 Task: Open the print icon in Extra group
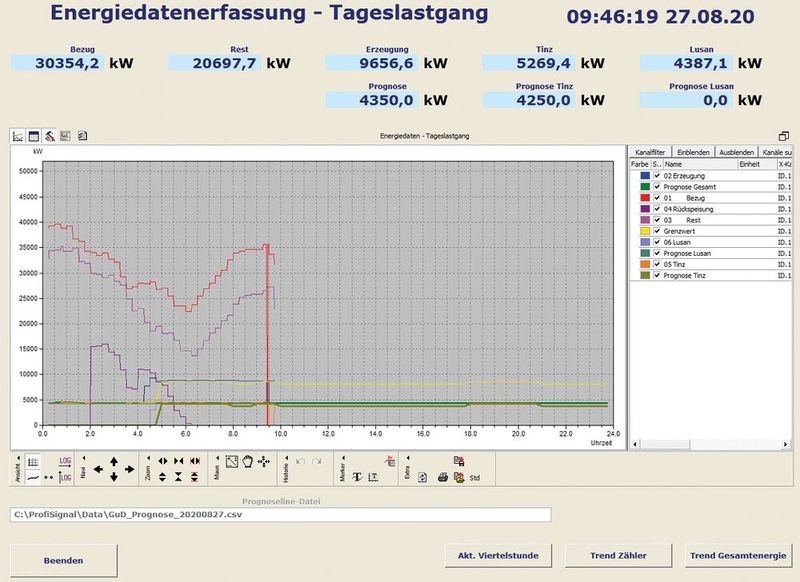point(441,475)
